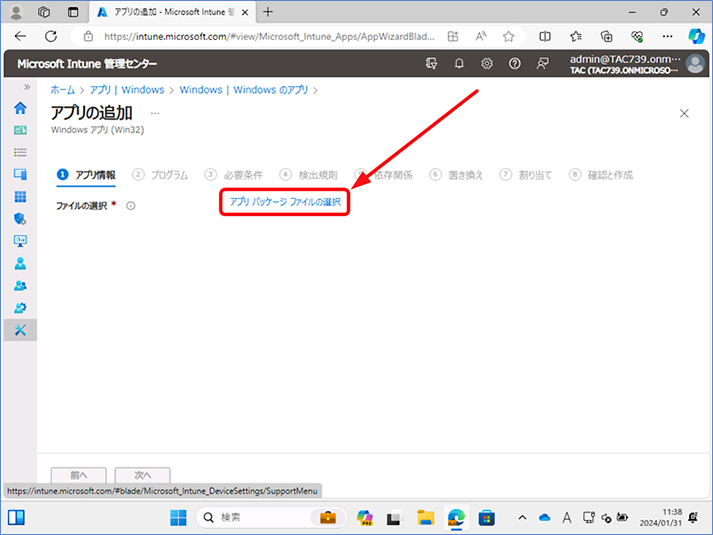The image size is (713, 535).
Task: Go to ホーム breadcrumb
Action: pyautogui.click(x=62, y=90)
